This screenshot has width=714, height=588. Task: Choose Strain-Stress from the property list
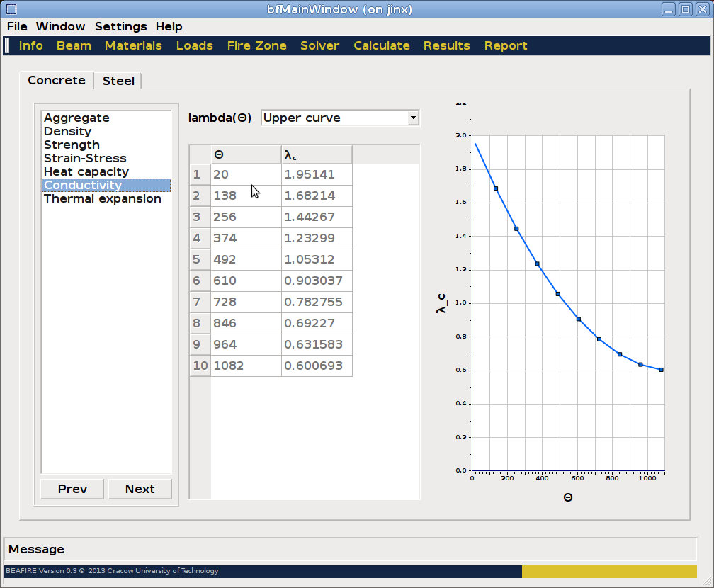click(x=85, y=159)
